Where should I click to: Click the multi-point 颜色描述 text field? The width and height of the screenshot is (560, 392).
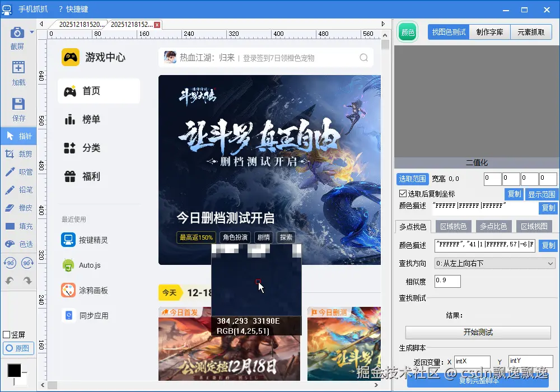coord(484,245)
